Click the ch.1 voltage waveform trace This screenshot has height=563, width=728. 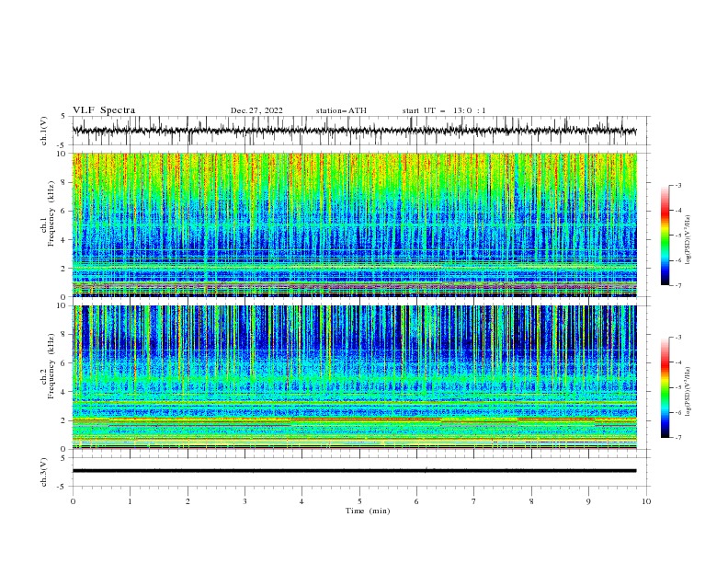pos(354,131)
